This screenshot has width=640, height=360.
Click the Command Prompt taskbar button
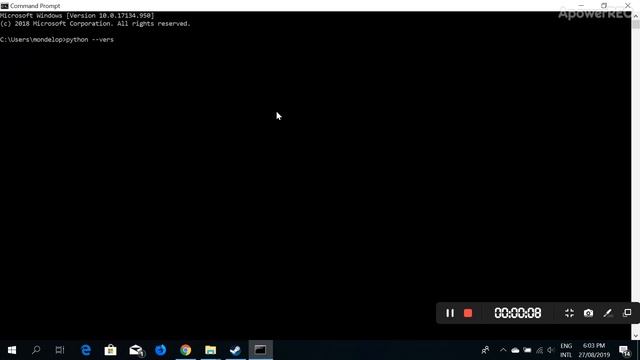click(x=260, y=350)
